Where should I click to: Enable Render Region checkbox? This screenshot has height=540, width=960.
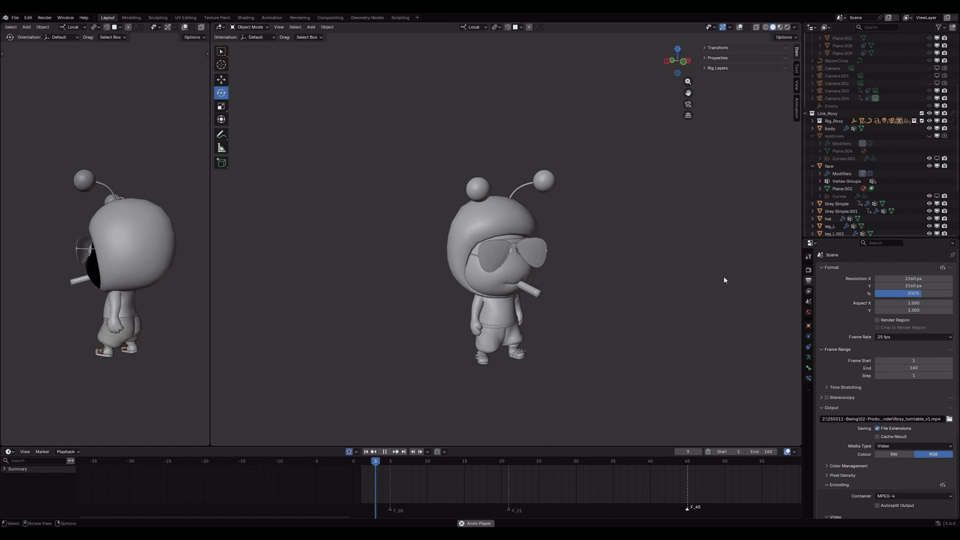(x=877, y=320)
